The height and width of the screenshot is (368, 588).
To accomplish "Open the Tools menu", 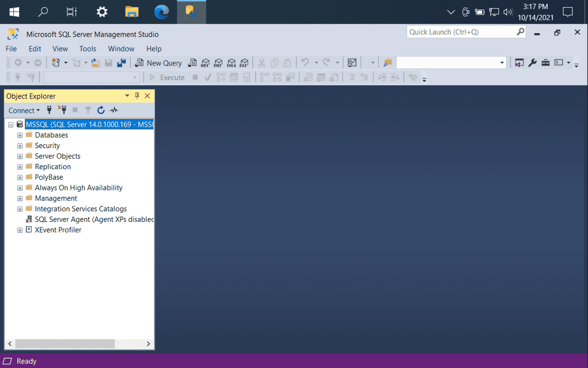I will tap(88, 49).
